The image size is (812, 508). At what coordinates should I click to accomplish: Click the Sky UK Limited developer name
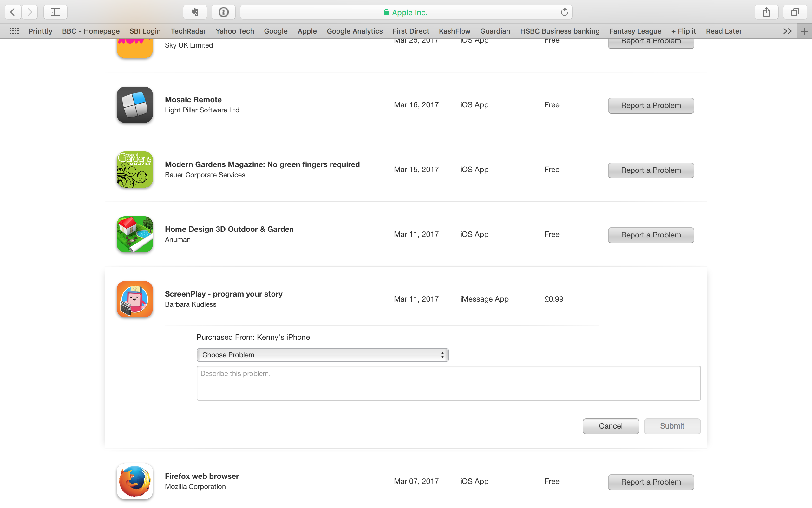(x=189, y=45)
